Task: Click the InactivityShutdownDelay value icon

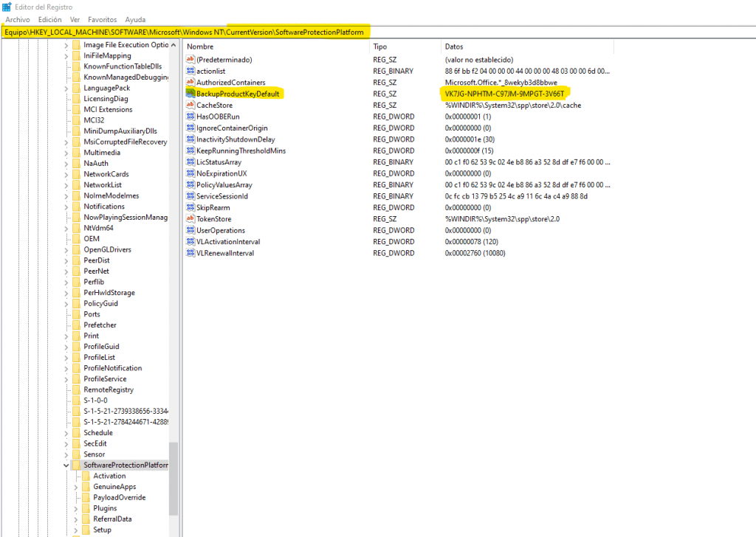Action: point(190,139)
